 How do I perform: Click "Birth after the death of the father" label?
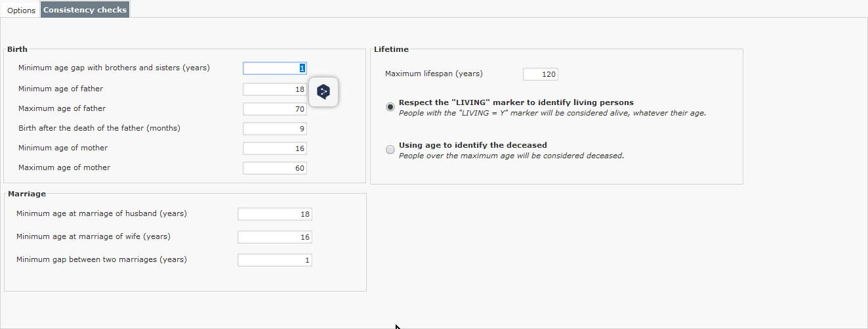point(99,128)
